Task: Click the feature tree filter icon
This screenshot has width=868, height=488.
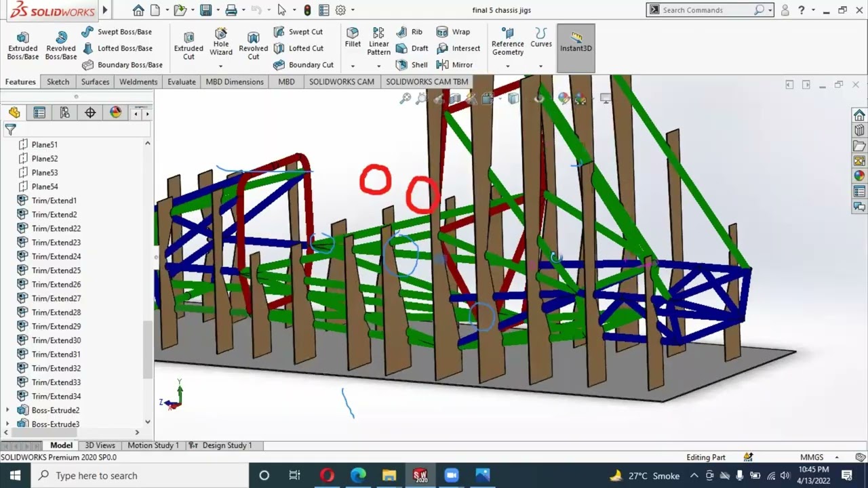Action: pos(10,129)
